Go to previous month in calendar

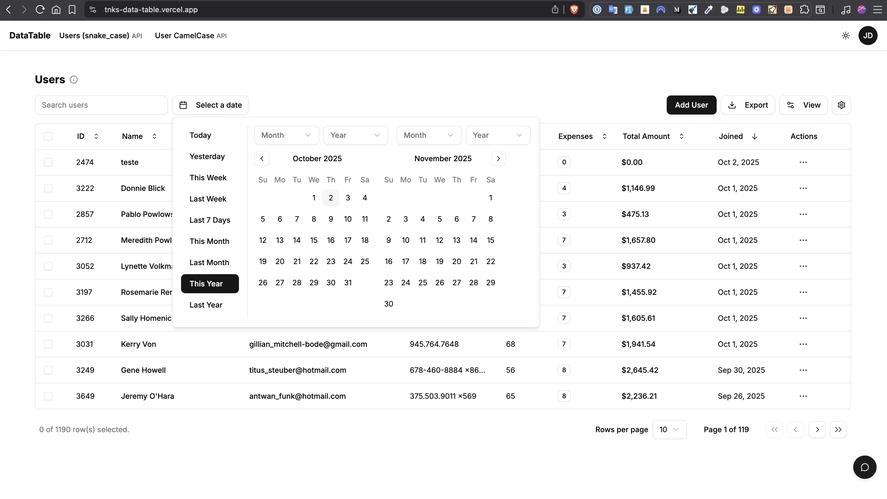point(262,159)
